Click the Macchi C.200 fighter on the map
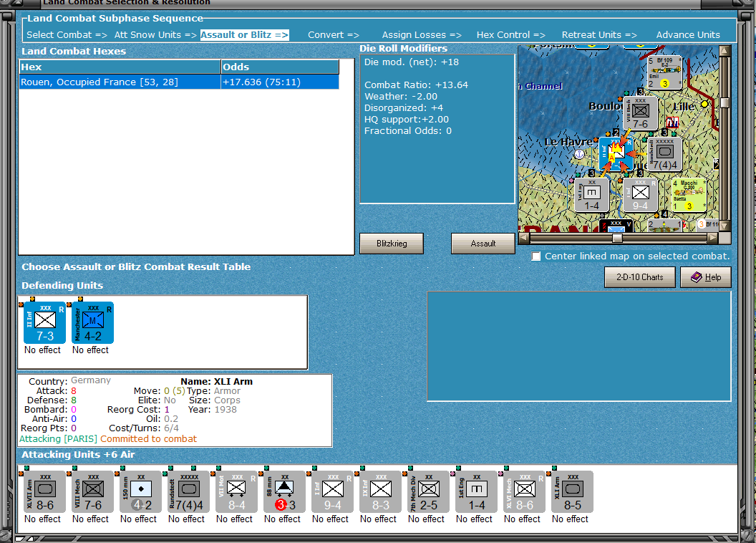Viewport: 756px width, 543px height. click(x=689, y=194)
